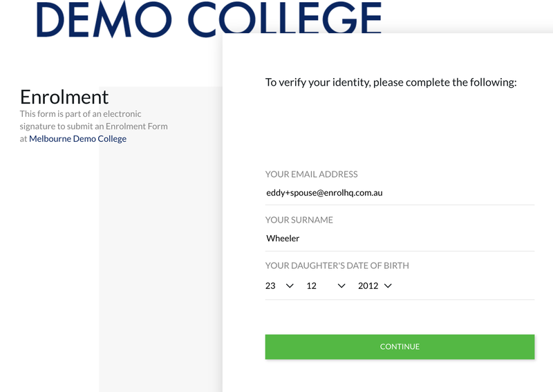Click the Enrolment heading
553x392 pixels.
pyautogui.click(x=64, y=97)
